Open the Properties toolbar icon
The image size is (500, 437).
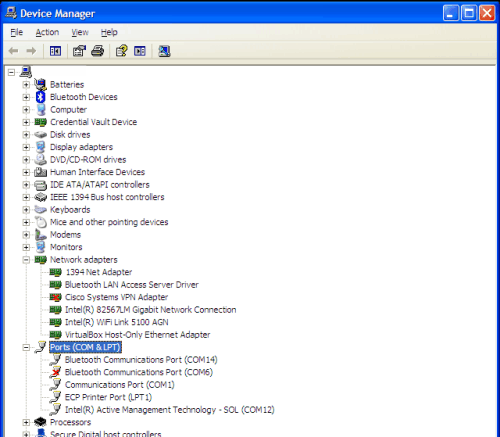(x=79, y=51)
